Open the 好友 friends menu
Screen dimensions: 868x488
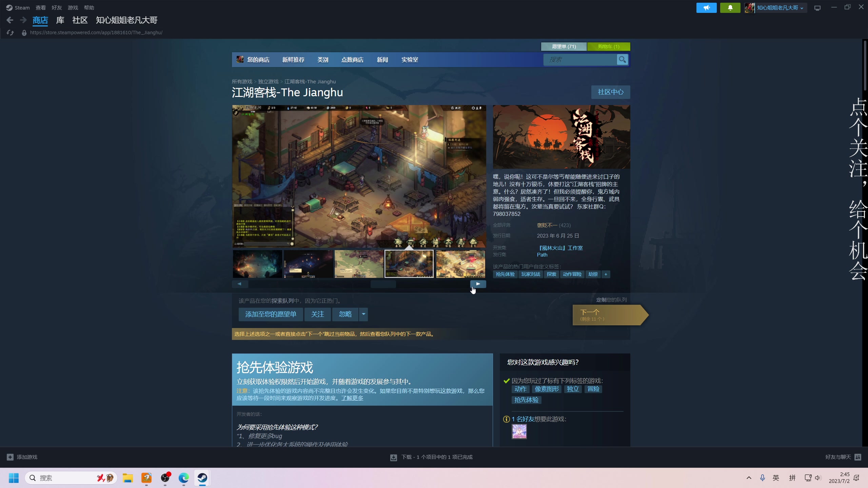[57, 8]
